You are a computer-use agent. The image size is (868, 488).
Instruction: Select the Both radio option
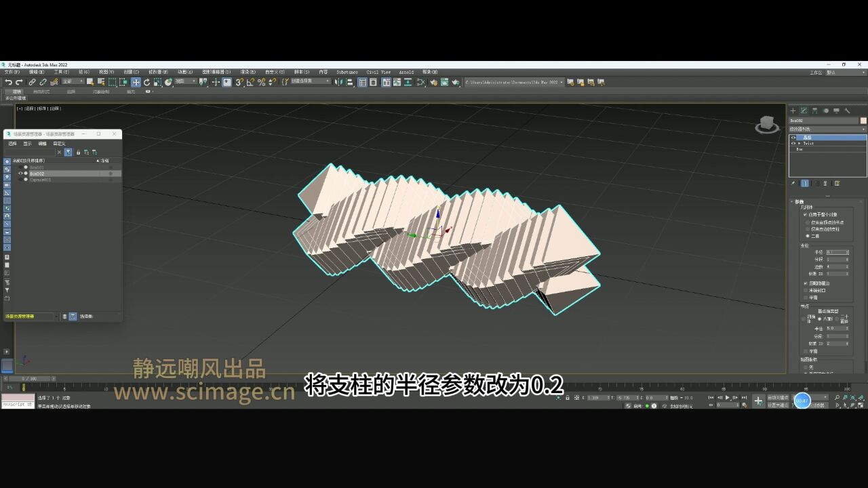(x=807, y=236)
